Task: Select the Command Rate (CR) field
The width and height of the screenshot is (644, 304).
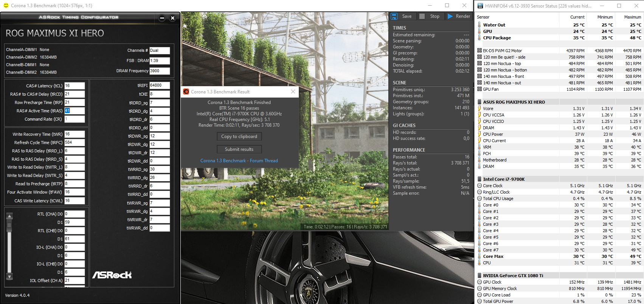Action: coord(74,119)
